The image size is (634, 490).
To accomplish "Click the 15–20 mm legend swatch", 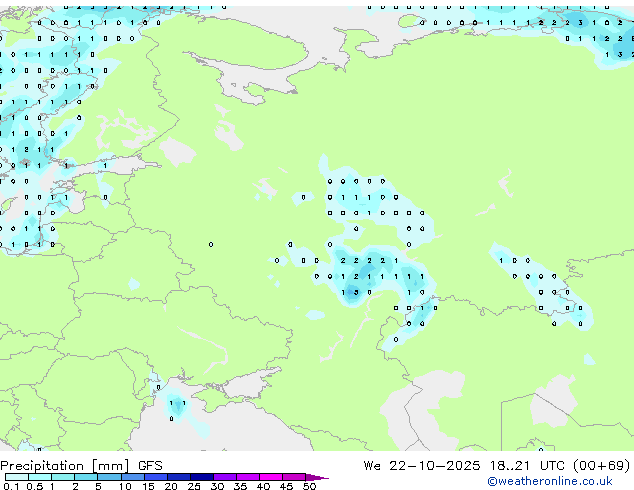I will (155, 477).
